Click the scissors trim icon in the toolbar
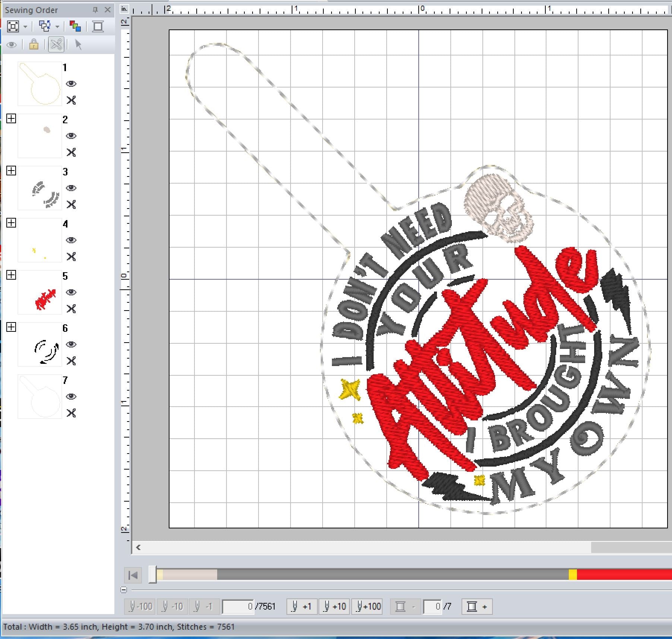The height and width of the screenshot is (639, 672). (x=56, y=45)
